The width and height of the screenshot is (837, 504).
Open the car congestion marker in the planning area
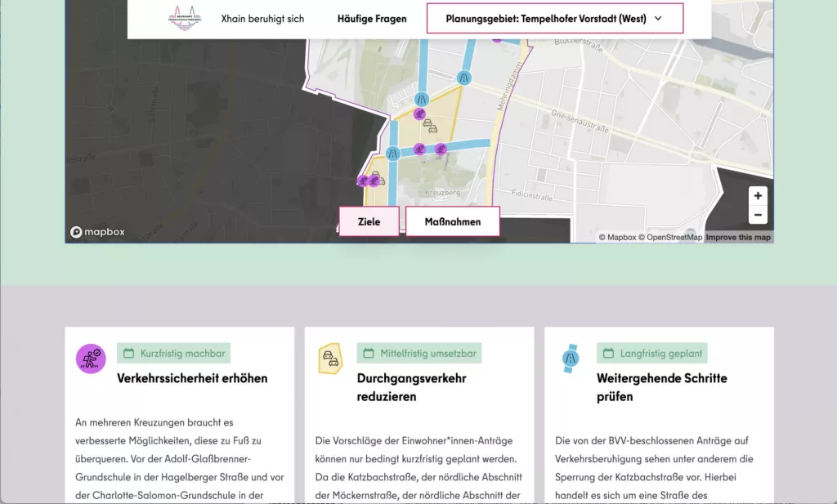[x=430, y=127]
